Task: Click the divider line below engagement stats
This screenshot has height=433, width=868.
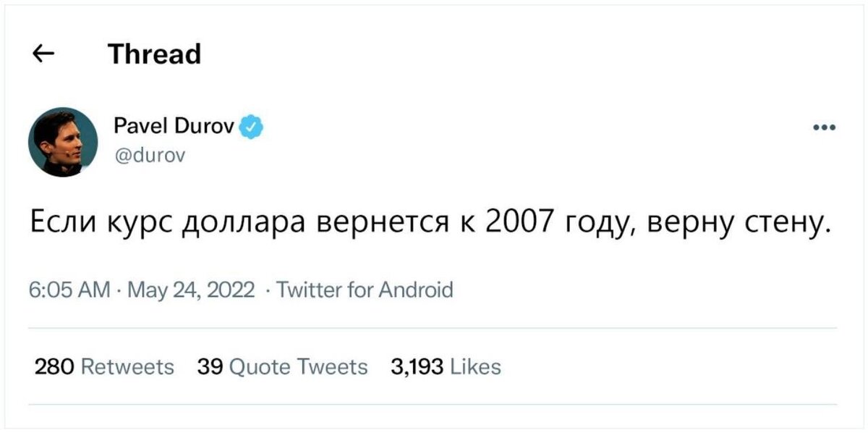Action: 433,404
